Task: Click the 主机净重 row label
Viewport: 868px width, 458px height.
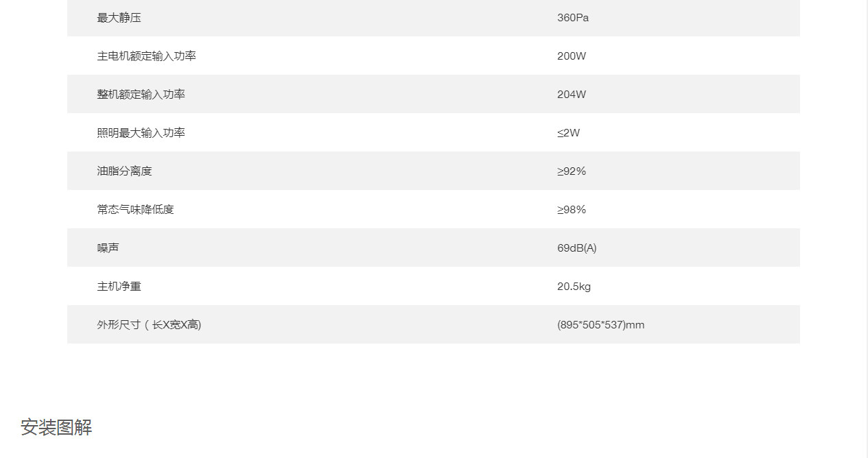Action: (119, 287)
